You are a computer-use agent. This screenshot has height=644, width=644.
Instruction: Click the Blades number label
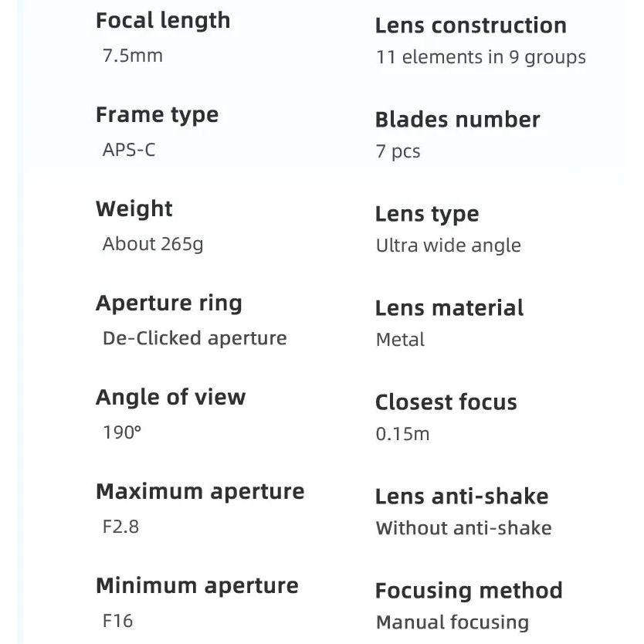[457, 120]
